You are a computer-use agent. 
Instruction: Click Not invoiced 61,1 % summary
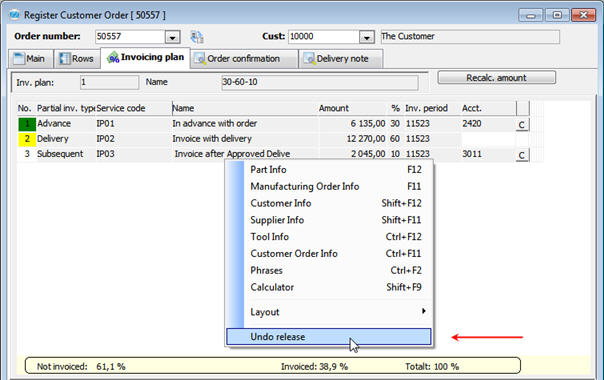point(81,367)
